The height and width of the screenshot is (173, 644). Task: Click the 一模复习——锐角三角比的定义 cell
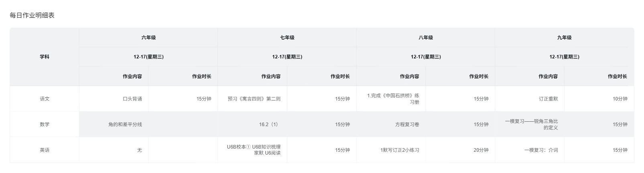coord(532,125)
